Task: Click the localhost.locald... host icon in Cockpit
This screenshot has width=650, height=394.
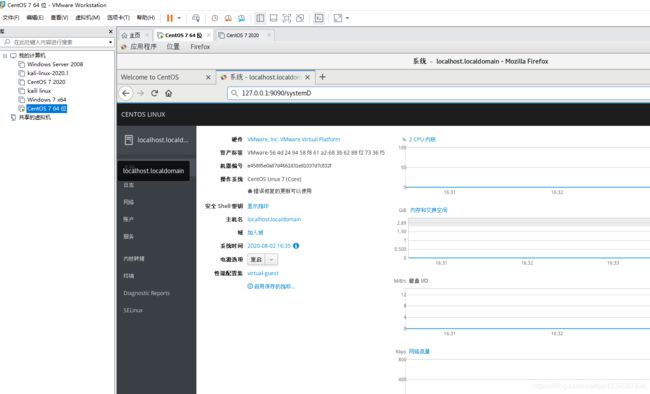Action: [x=129, y=140]
